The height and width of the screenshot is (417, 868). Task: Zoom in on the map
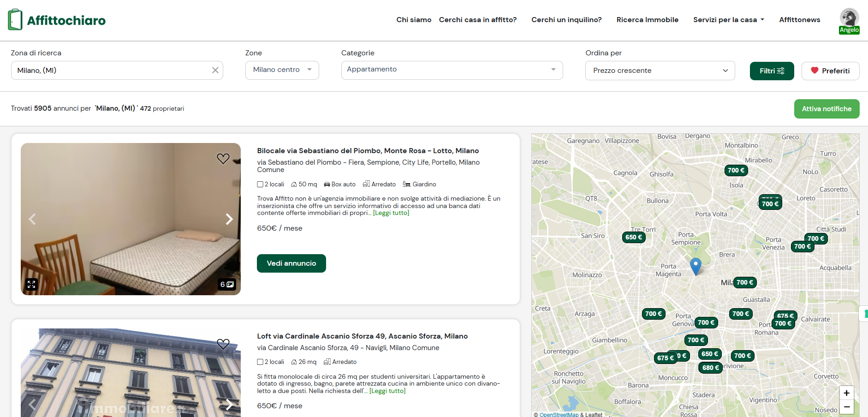pos(846,393)
